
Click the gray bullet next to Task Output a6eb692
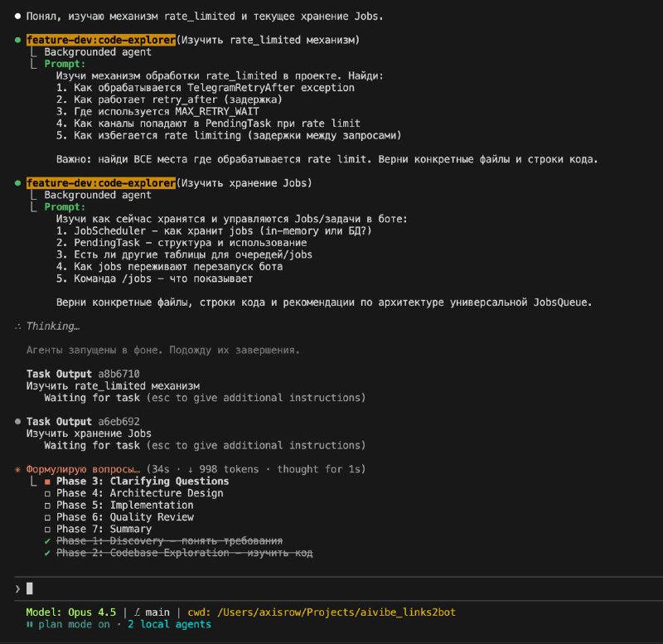(x=18, y=421)
